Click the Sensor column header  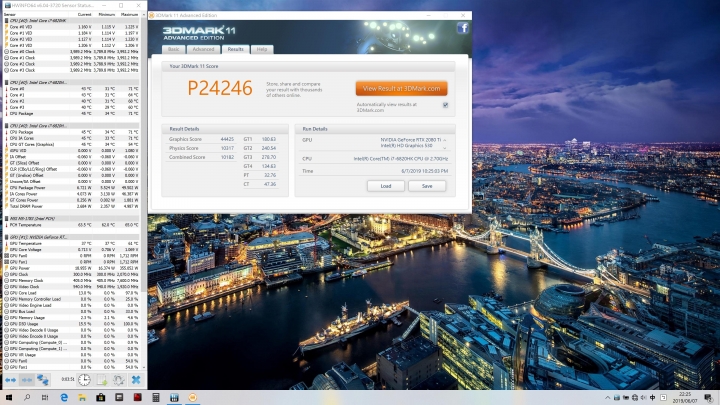pyautogui.click(x=10, y=15)
